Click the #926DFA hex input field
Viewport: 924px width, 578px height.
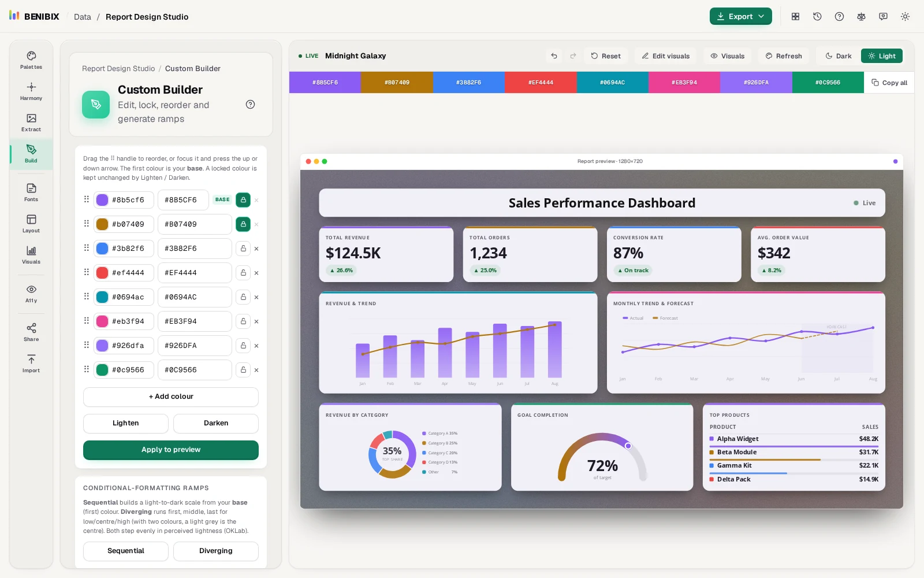tap(195, 346)
